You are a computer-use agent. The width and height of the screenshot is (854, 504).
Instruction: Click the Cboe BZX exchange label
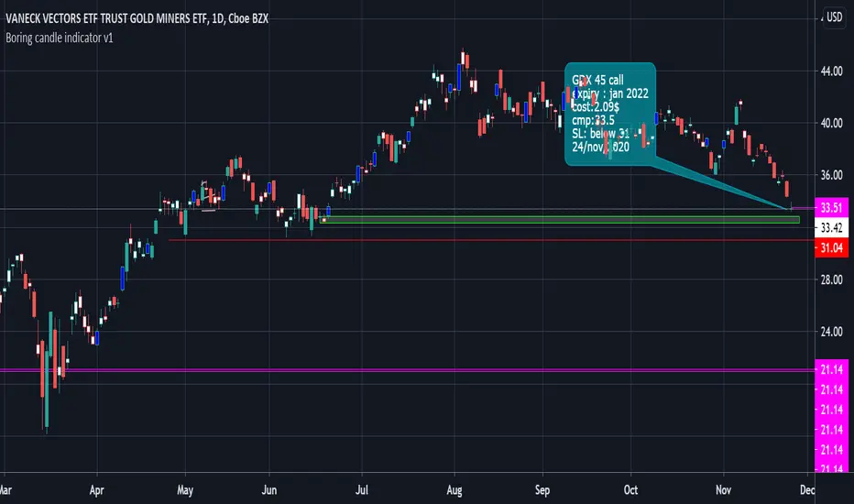[248, 18]
